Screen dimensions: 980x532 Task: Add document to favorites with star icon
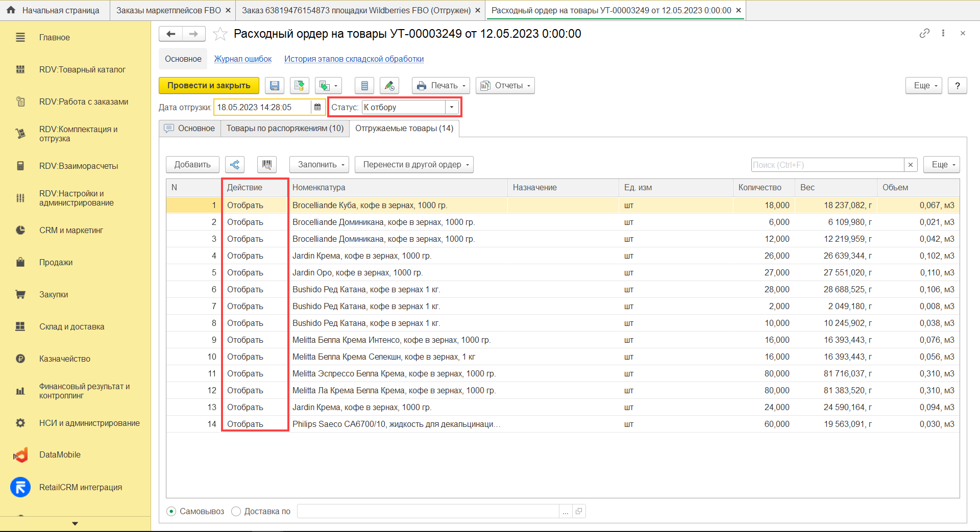tap(220, 34)
